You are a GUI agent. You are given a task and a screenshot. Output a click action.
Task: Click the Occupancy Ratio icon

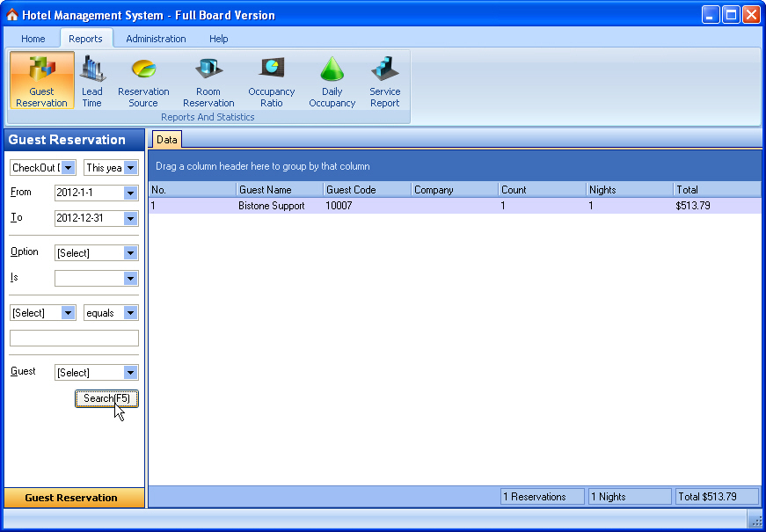(272, 81)
